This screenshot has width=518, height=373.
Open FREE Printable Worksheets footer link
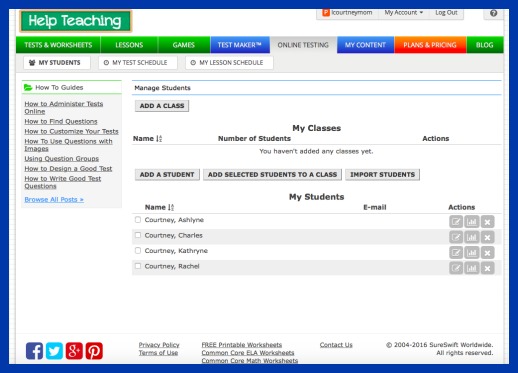pyautogui.click(x=242, y=345)
